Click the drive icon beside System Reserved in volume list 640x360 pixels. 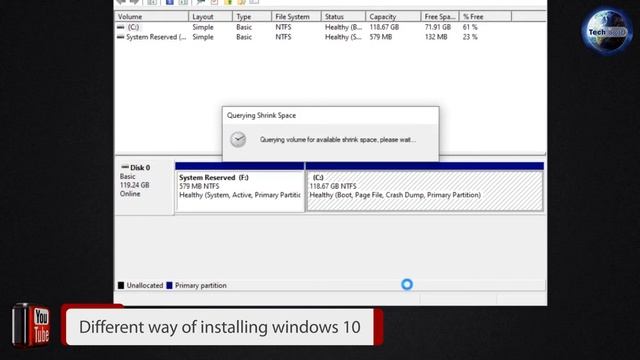point(120,37)
